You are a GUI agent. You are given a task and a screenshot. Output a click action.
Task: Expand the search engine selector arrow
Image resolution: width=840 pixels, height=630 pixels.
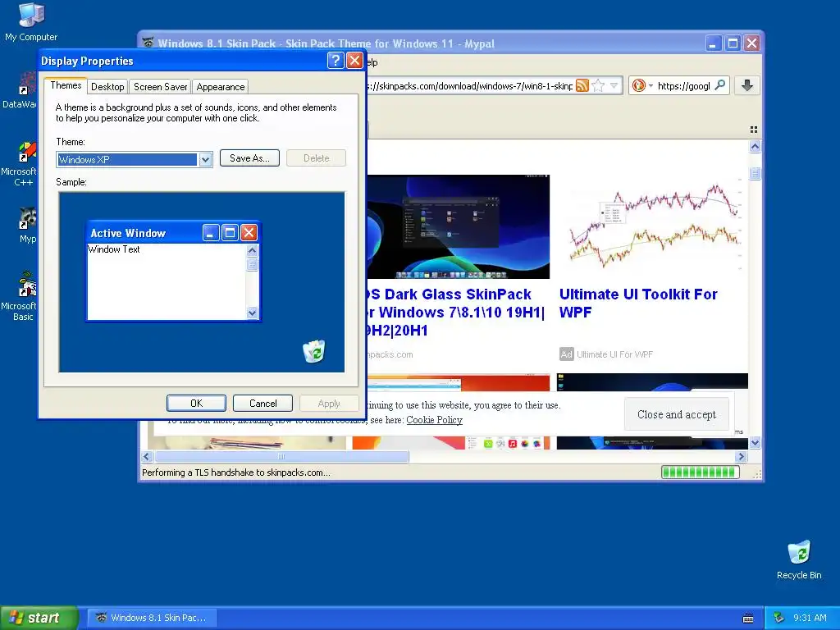tap(651, 85)
